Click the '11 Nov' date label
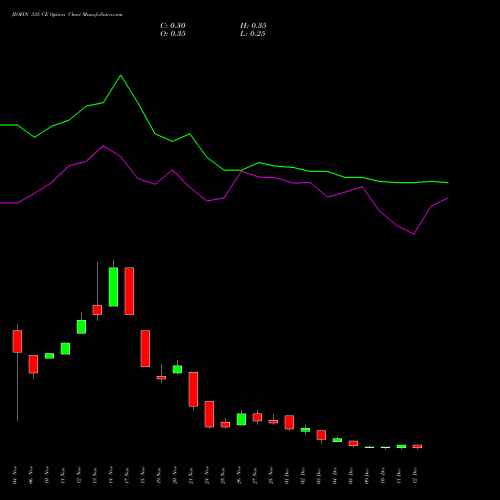 (x=63, y=475)
